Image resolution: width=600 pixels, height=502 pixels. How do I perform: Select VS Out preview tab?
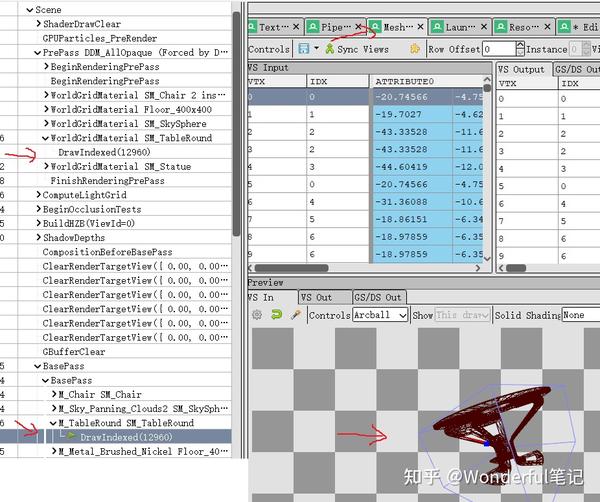click(324, 298)
